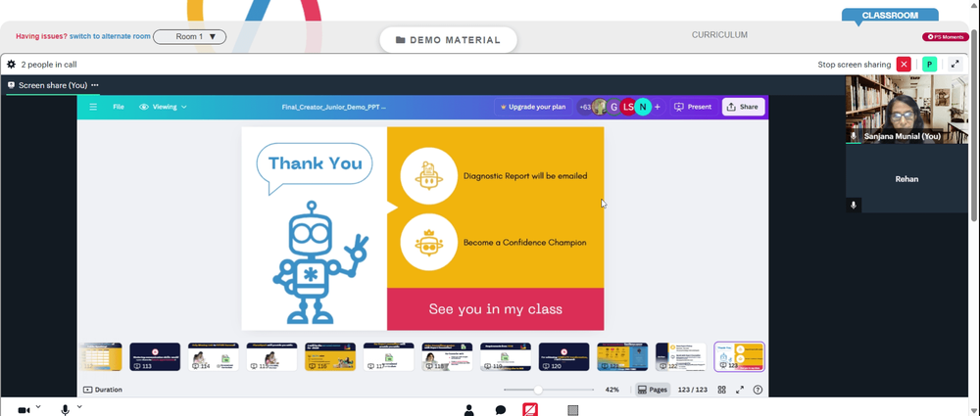Image resolution: width=980 pixels, height=416 pixels.
Task: Select slide thumbnail 121
Action: tap(622, 356)
